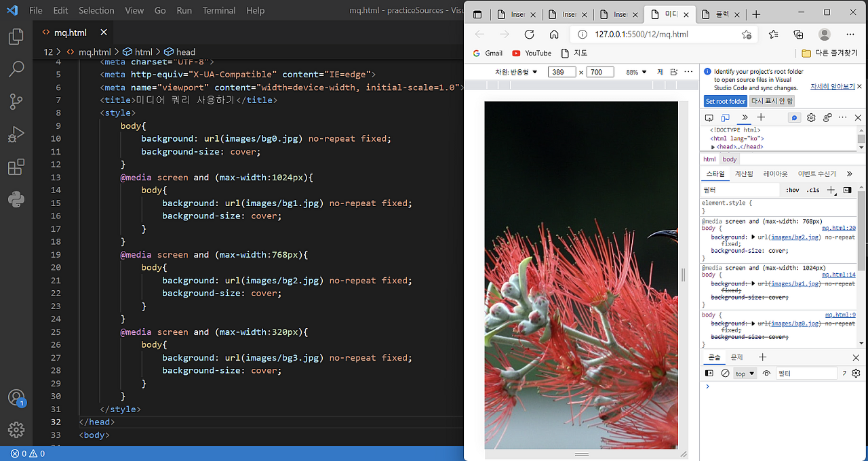Screen dimensions: 868x461
Task: Clear the console
Action: pos(725,374)
